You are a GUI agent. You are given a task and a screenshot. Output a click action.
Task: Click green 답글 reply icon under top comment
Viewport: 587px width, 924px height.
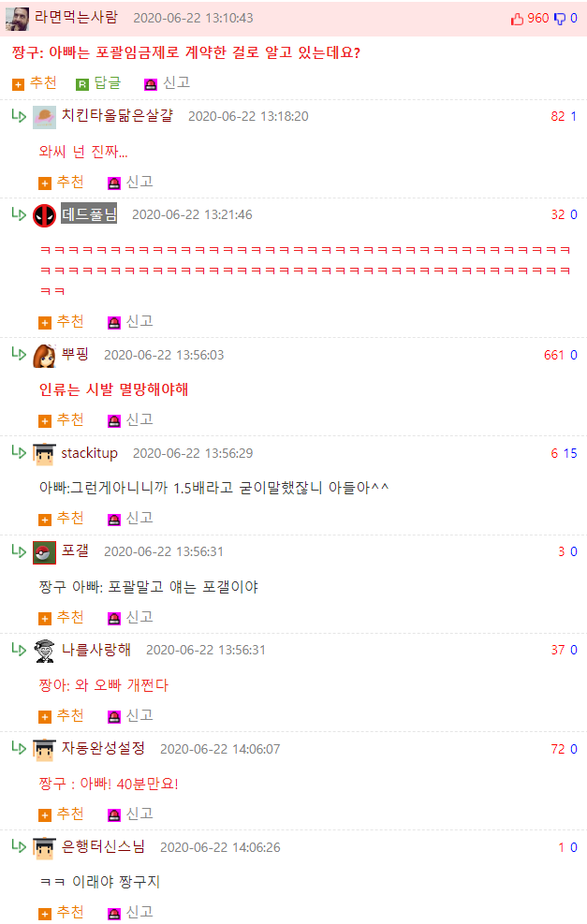pyautogui.click(x=82, y=84)
